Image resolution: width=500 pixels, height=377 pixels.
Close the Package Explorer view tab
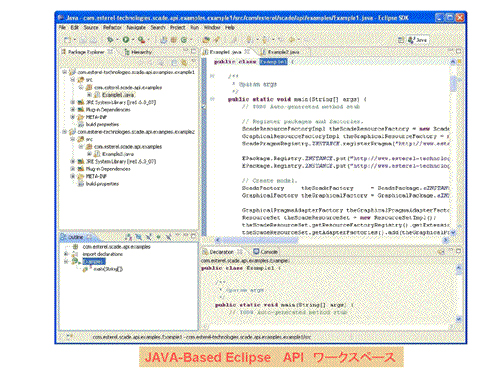pos(110,52)
